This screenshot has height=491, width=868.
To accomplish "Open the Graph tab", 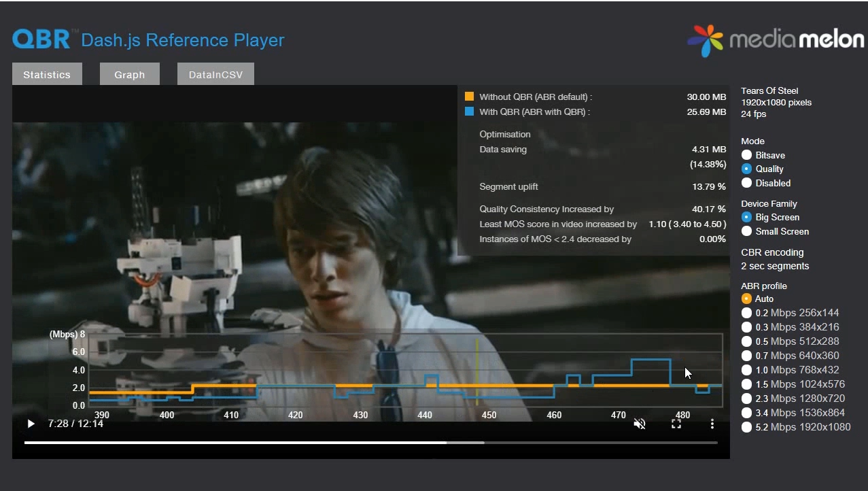I will click(x=130, y=74).
